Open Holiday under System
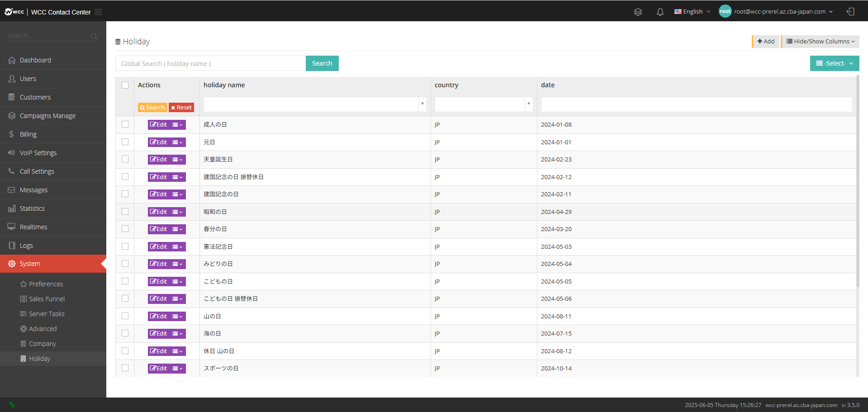 tap(53, 359)
